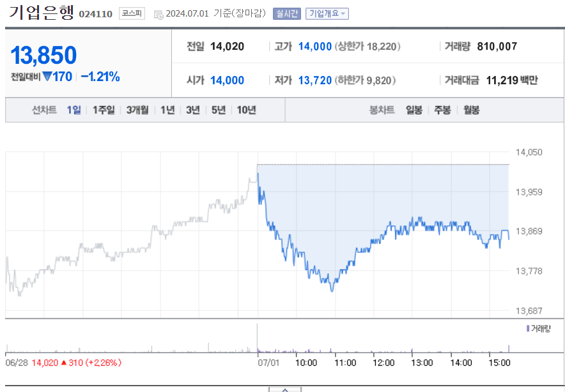Select the 5년 line chart tab

point(219,110)
